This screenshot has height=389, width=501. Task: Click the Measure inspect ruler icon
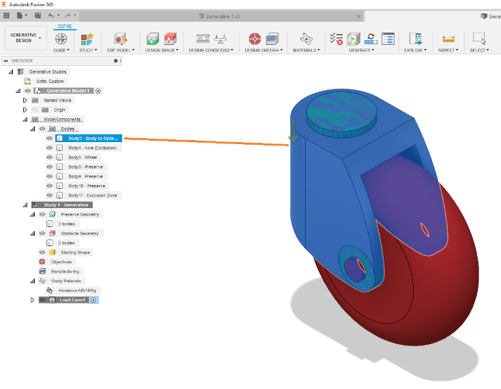tap(448, 39)
